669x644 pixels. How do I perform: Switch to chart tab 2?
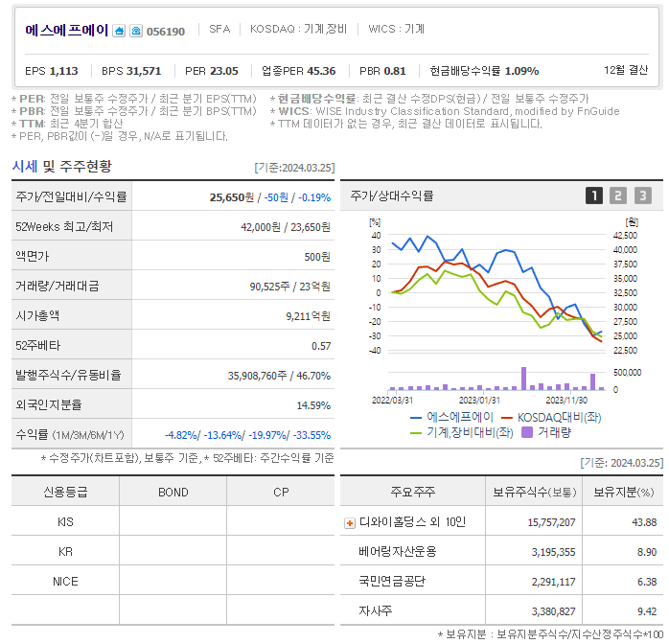pos(618,195)
